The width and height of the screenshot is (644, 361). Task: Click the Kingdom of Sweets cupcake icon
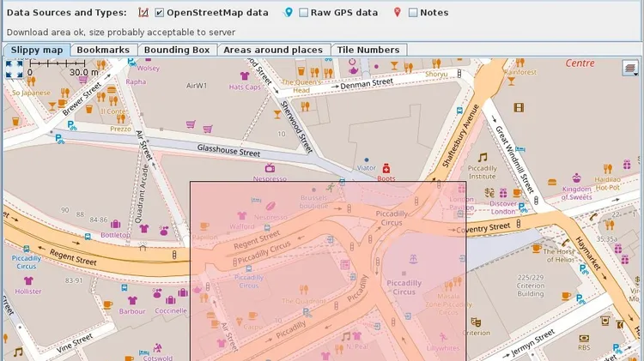click(577, 178)
